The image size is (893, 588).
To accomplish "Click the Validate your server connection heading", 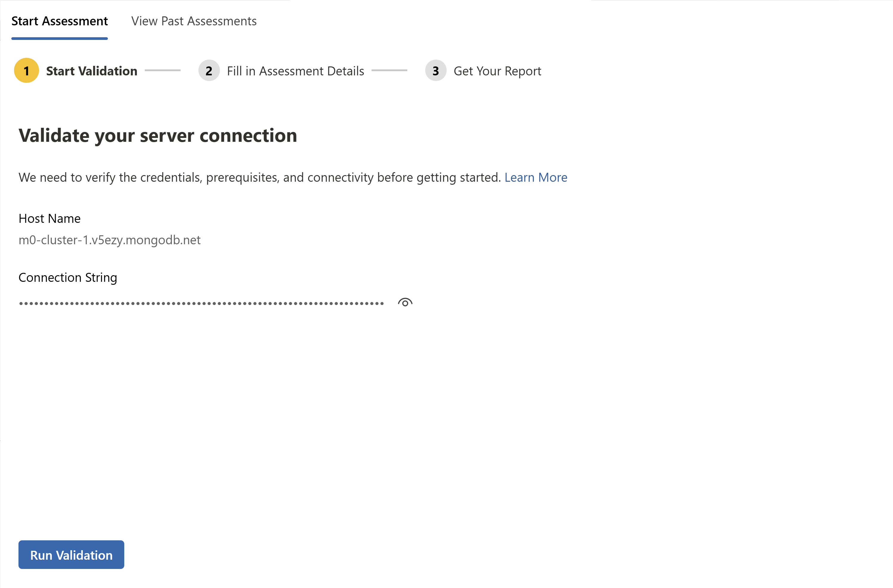I will pyautogui.click(x=158, y=135).
